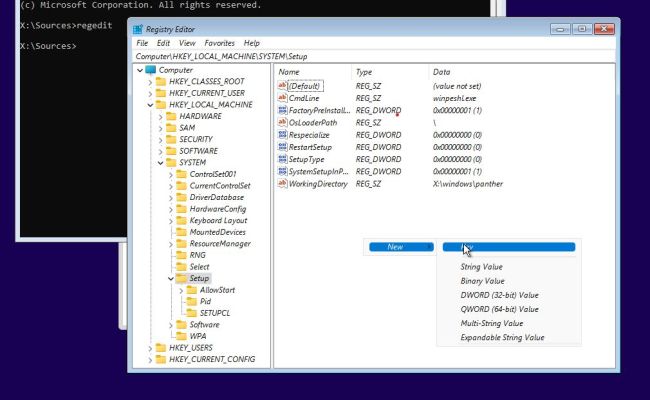The image size is (650, 400).
Task: Click the RNG folder icon
Action: point(182,255)
